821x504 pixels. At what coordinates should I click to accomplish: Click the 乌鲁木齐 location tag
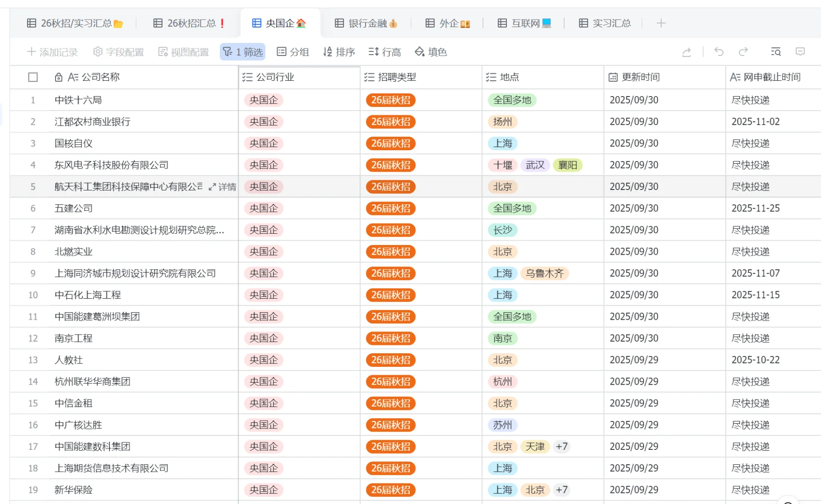(x=545, y=273)
